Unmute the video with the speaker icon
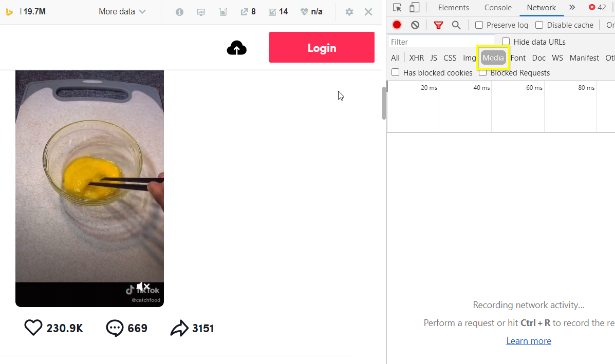This screenshot has width=615, height=364. [x=143, y=287]
